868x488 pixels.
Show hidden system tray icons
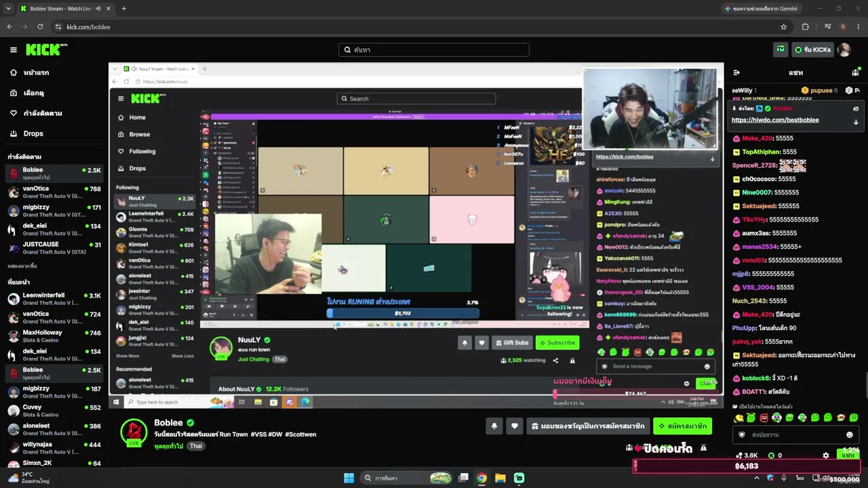tap(757, 478)
